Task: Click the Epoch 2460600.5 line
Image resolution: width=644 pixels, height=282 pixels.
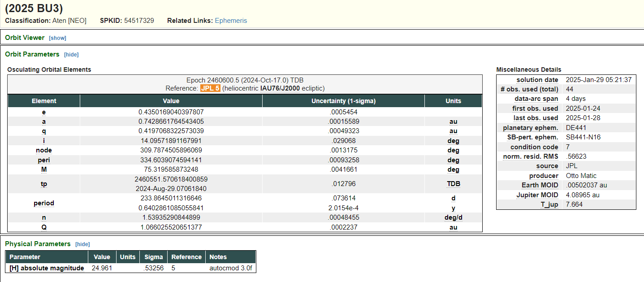Action: (x=245, y=80)
